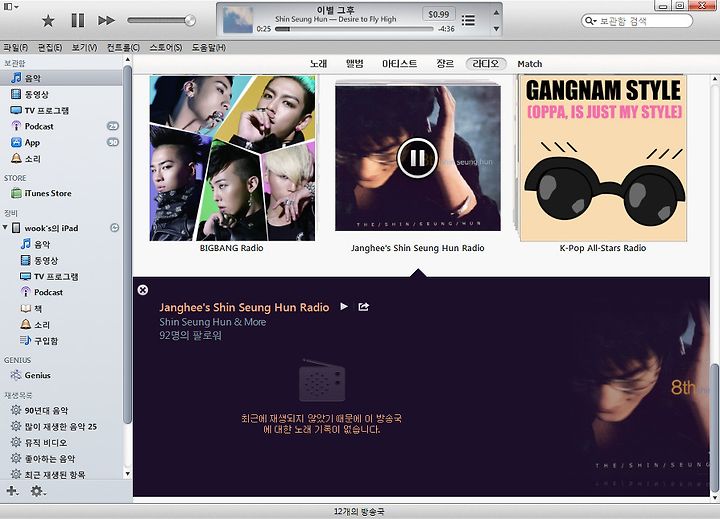
Task: Select 음악 in the library sidebar
Action: point(61,78)
